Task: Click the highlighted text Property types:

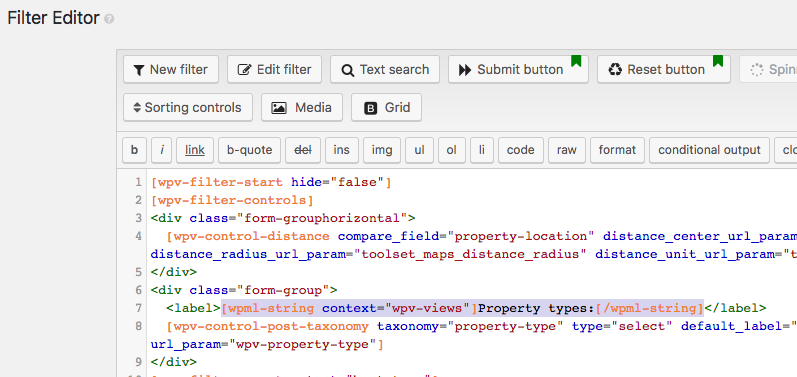Action: coord(536,308)
